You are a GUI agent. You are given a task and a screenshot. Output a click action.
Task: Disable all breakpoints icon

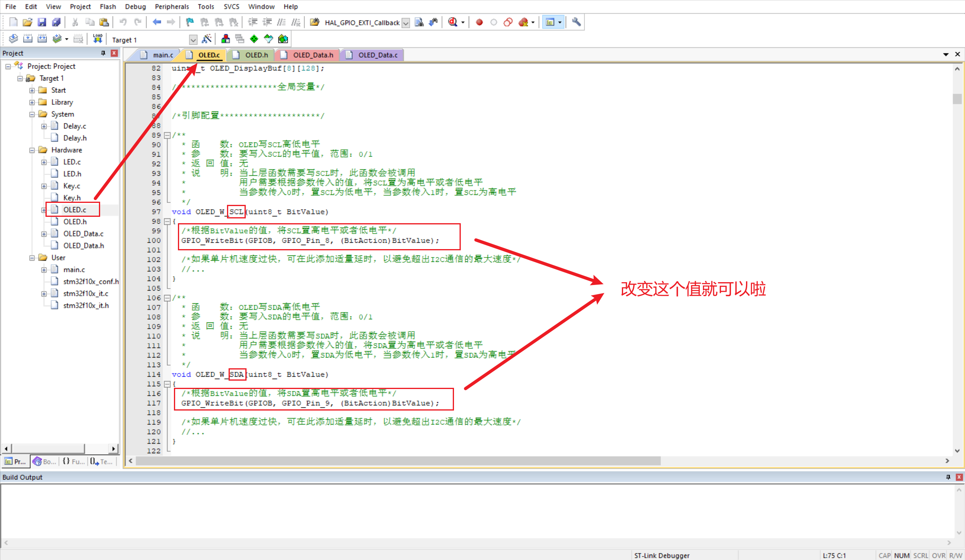click(x=508, y=22)
